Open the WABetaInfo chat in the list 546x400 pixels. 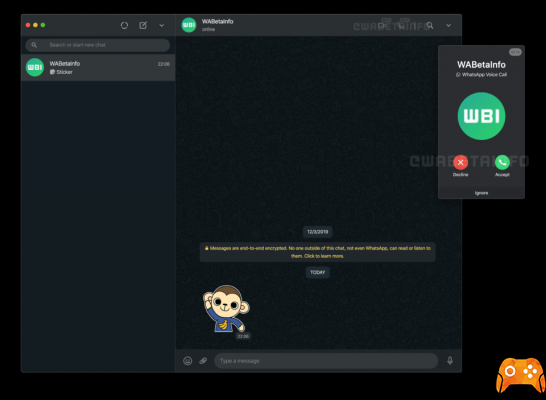98,68
